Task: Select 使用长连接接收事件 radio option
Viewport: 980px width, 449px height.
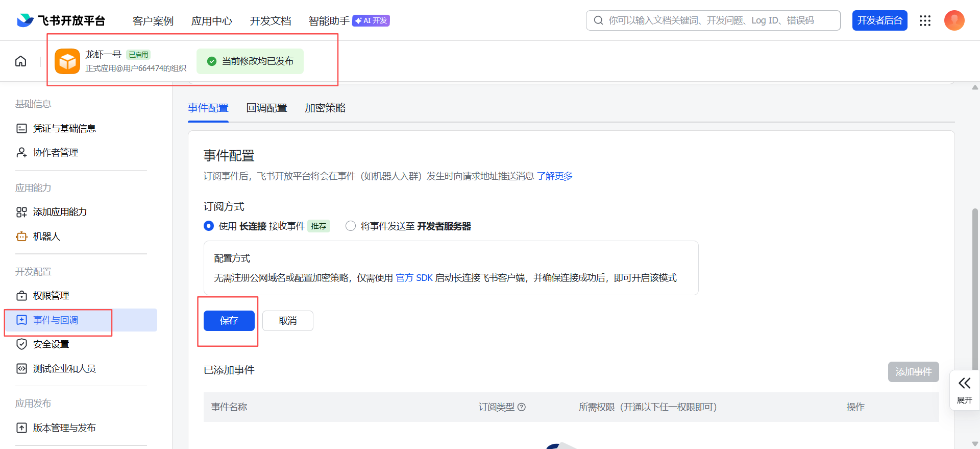Action: 209,226
